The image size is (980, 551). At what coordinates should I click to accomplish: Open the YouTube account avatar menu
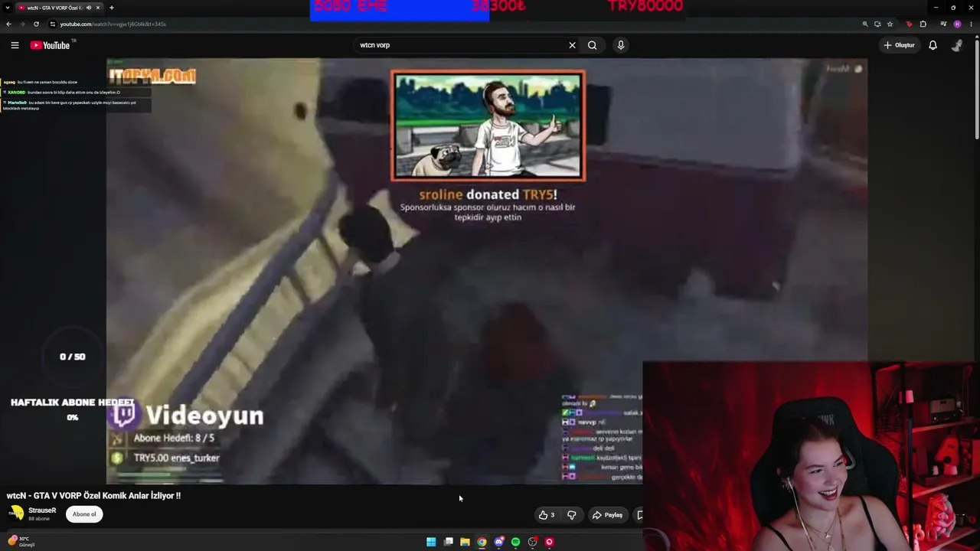click(957, 45)
